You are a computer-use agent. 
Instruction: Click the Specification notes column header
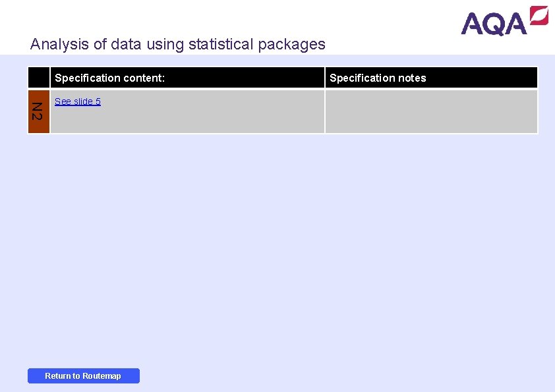point(378,78)
